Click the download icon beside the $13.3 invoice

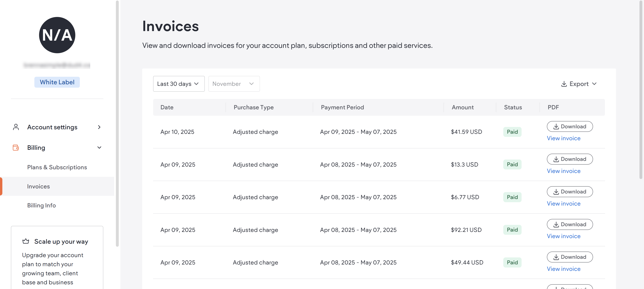(556, 159)
